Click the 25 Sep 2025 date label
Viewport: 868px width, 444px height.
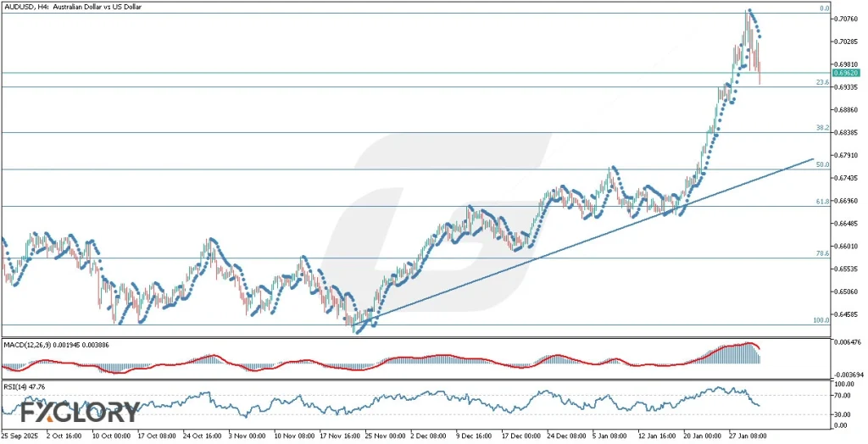(x=20, y=436)
